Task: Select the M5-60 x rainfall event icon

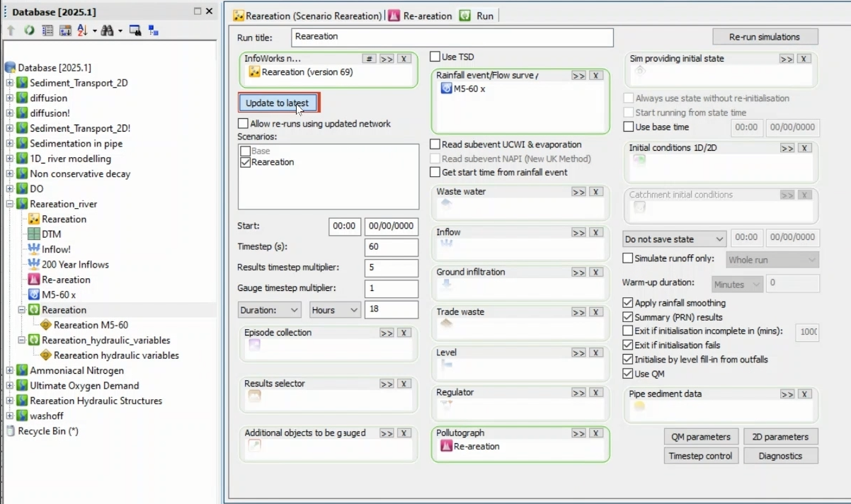Action: click(x=446, y=88)
